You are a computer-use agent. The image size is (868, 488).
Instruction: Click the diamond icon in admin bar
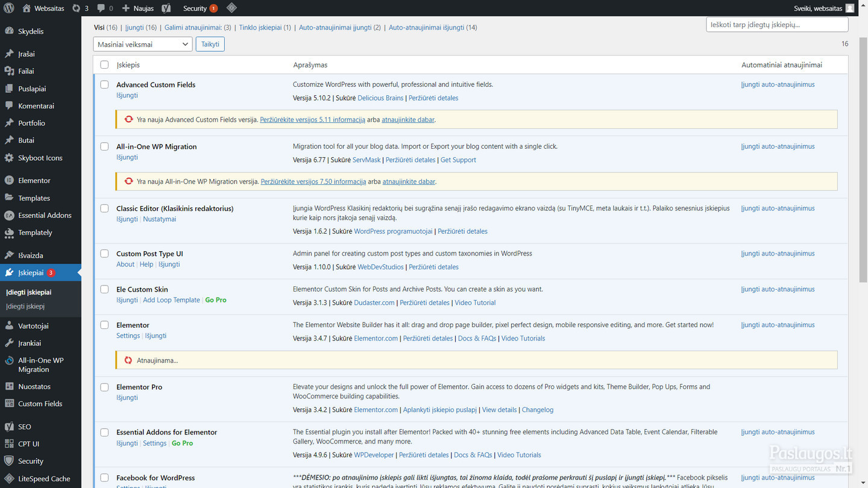[231, 8]
